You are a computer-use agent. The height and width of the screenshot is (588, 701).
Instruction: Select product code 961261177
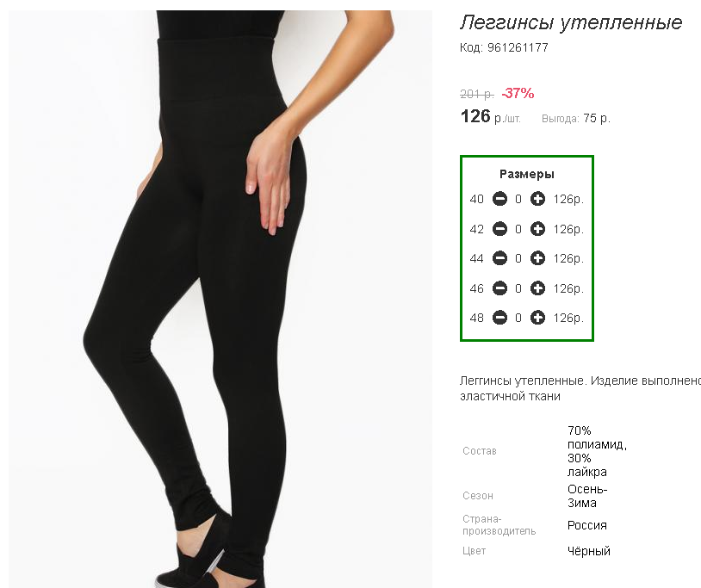pos(518,47)
